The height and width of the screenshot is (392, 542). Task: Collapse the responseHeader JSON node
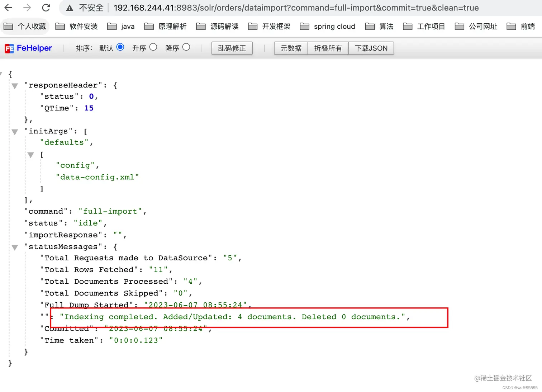(x=15, y=86)
